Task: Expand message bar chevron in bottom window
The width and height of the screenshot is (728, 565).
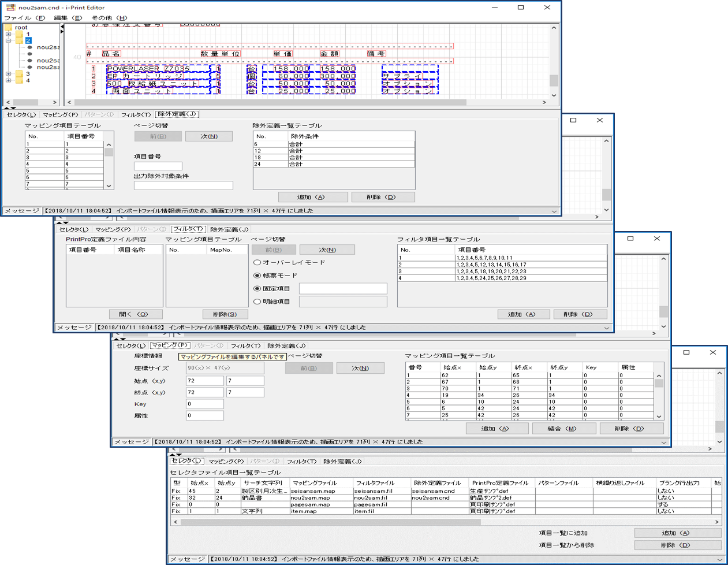Action: coord(720,559)
